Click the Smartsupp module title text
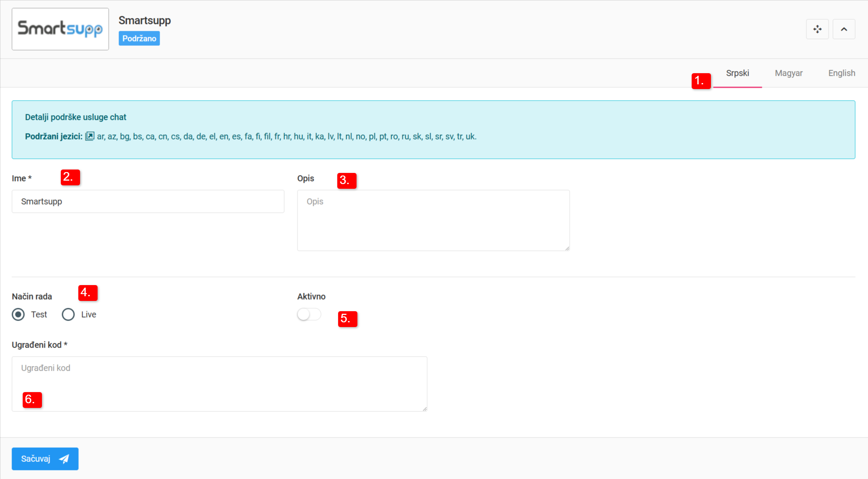This screenshot has width=868, height=479. tap(145, 21)
